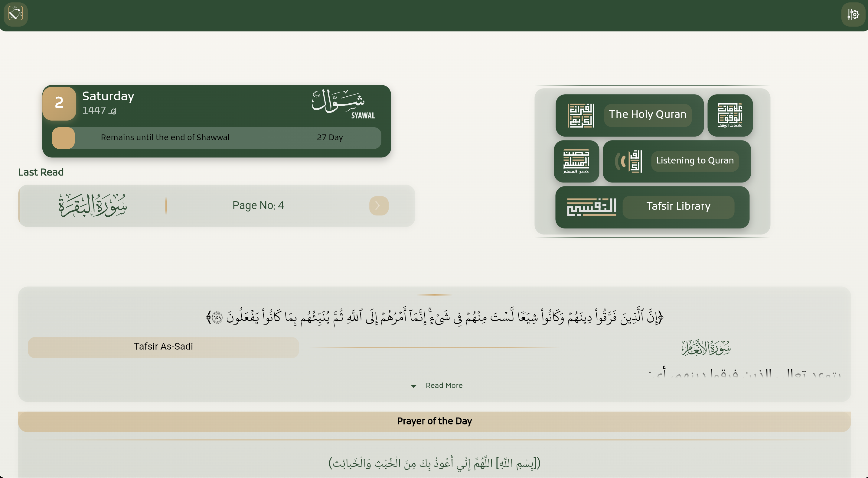The image size is (868, 478).
Task: Click the app logo in the top-left corner
Action: coord(15,14)
